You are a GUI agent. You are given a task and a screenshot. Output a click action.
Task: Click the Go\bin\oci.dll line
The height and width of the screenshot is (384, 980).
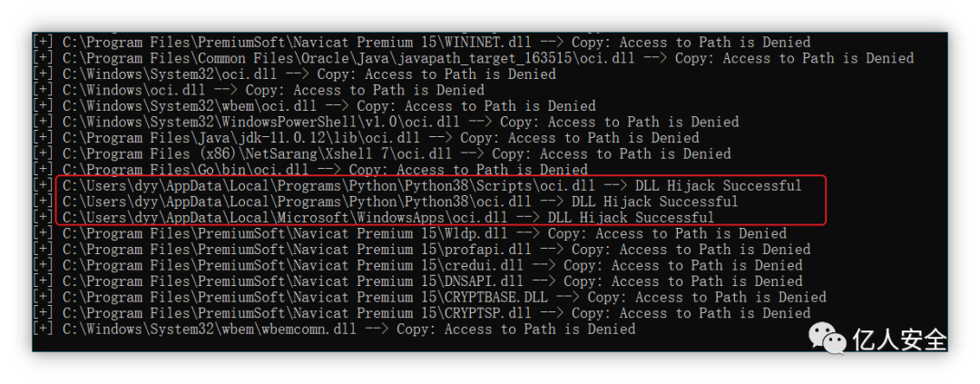[x=311, y=170]
